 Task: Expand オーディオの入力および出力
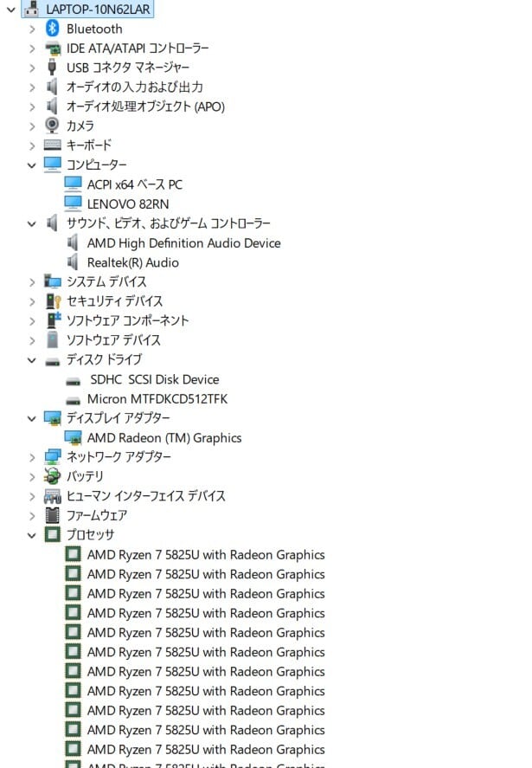pos(32,87)
